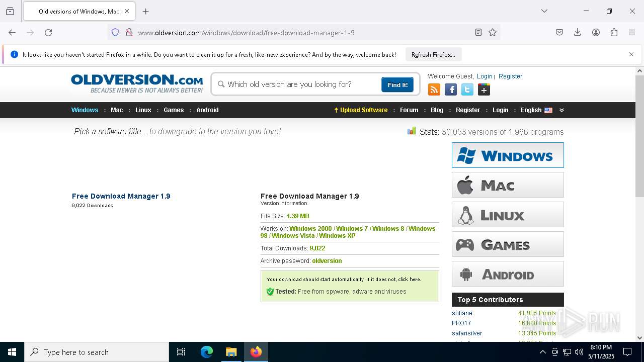Click the Firefox reload page button

pyautogui.click(x=48, y=33)
